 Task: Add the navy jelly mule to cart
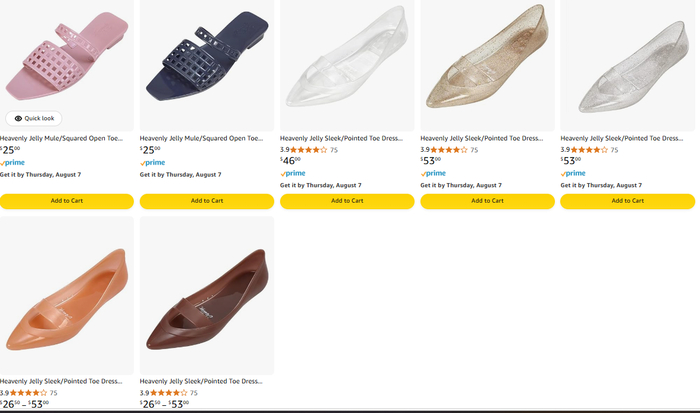[207, 201]
